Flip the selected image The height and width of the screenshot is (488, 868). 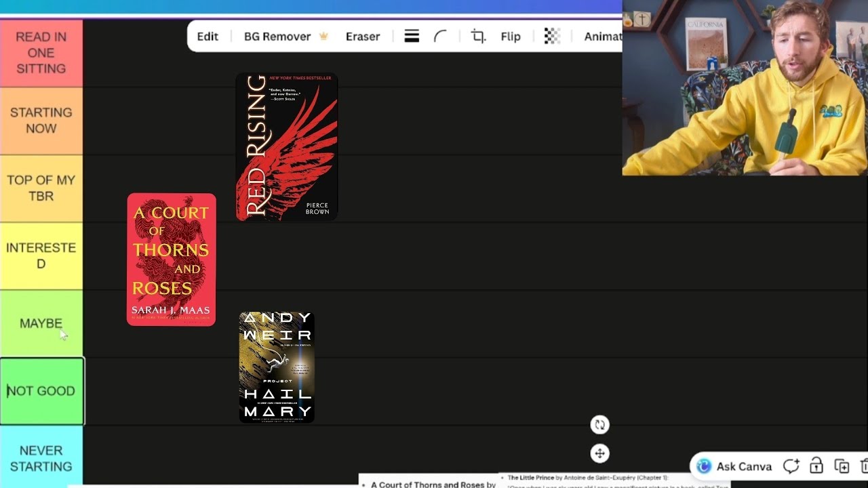(511, 37)
